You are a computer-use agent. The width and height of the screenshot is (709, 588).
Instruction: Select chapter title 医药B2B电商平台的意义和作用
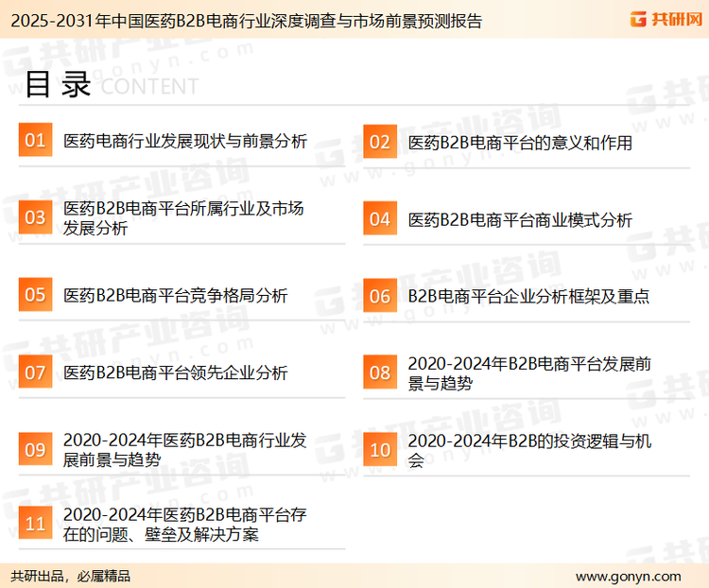[x=520, y=143]
